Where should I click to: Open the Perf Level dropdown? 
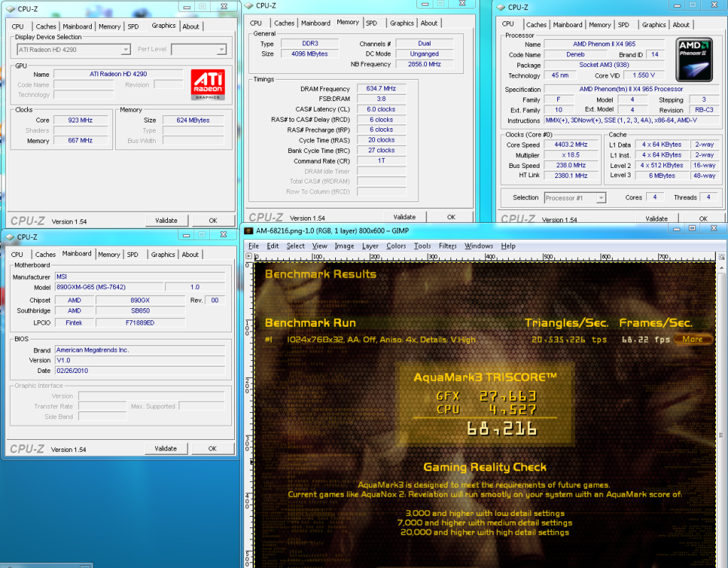click(x=221, y=50)
